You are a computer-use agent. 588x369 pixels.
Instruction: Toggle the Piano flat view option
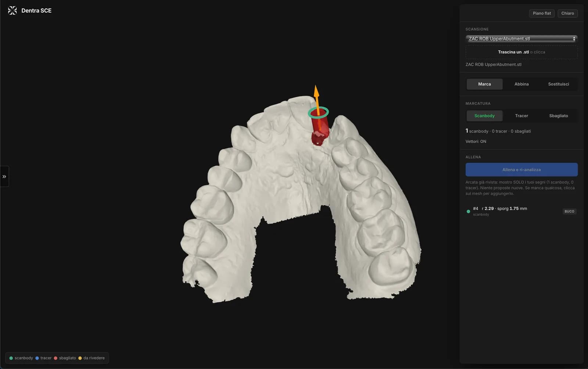542,13
